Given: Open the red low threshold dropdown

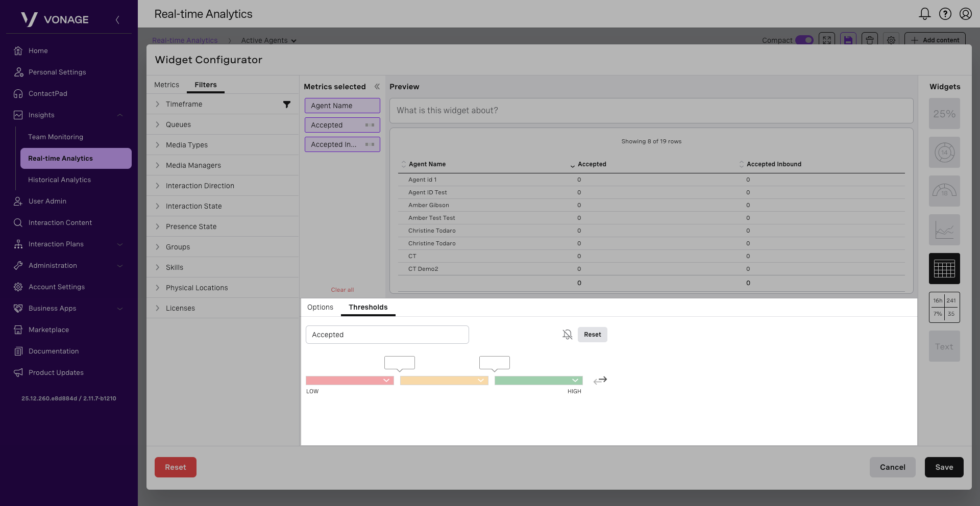Looking at the screenshot, I should tap(386, 381).
